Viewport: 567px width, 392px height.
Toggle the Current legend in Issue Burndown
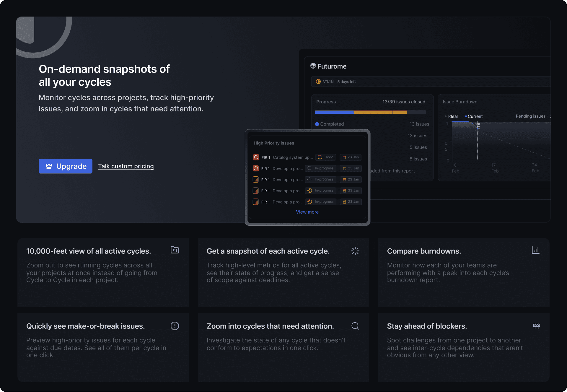click(x=474, y=116)
